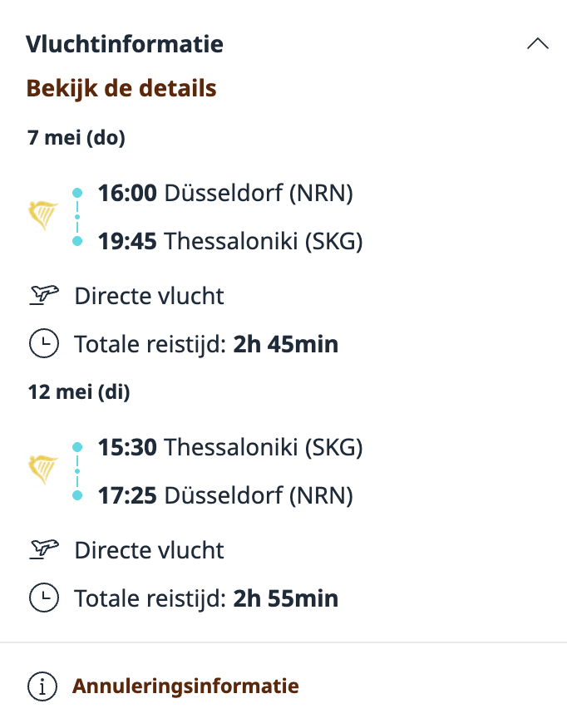Open 'Bekijk de details'
Image resolution: width=567 pixels, height=728 pixels.
pyautogui.click(x=121, y=87)
